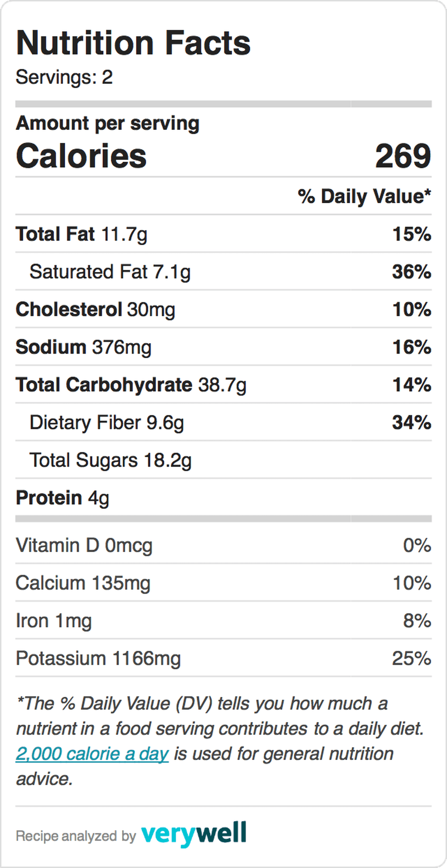Click the 'Recipe analyzed by' text

pyautogui.click(x=76, y=836)
